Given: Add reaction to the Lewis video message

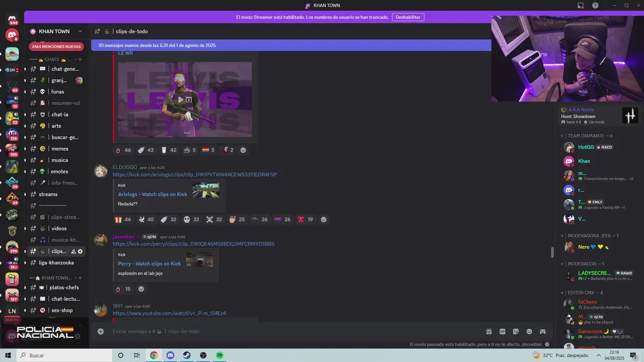Looking at the screenshot, I should (x=243, y=150).
